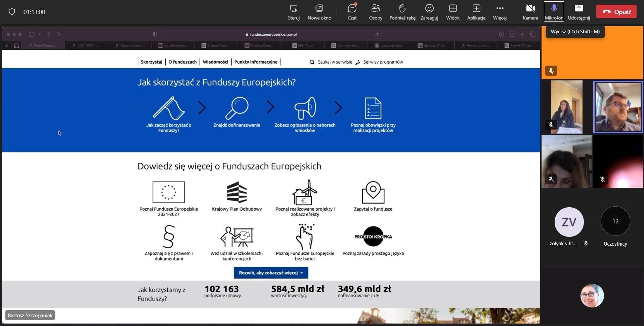Screen dimensions: 644x326
Task: Click 'Szukaj w serwisie' search
Action: tap(331, 62)
